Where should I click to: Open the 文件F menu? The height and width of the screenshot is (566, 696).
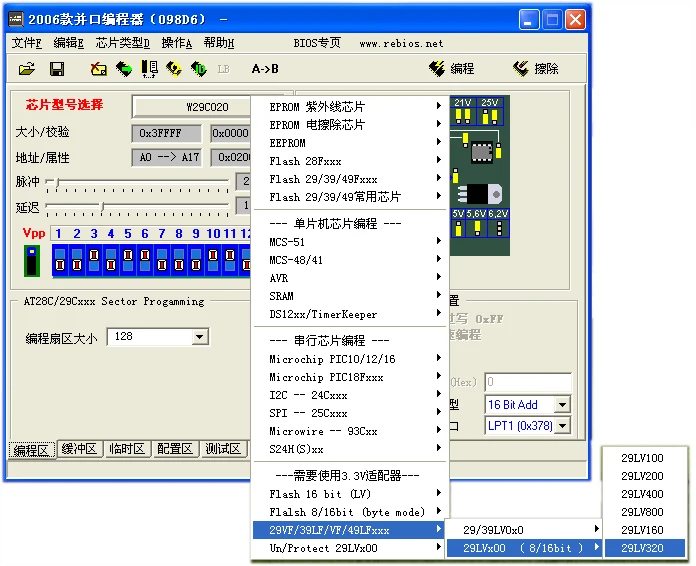click(27, 43)
